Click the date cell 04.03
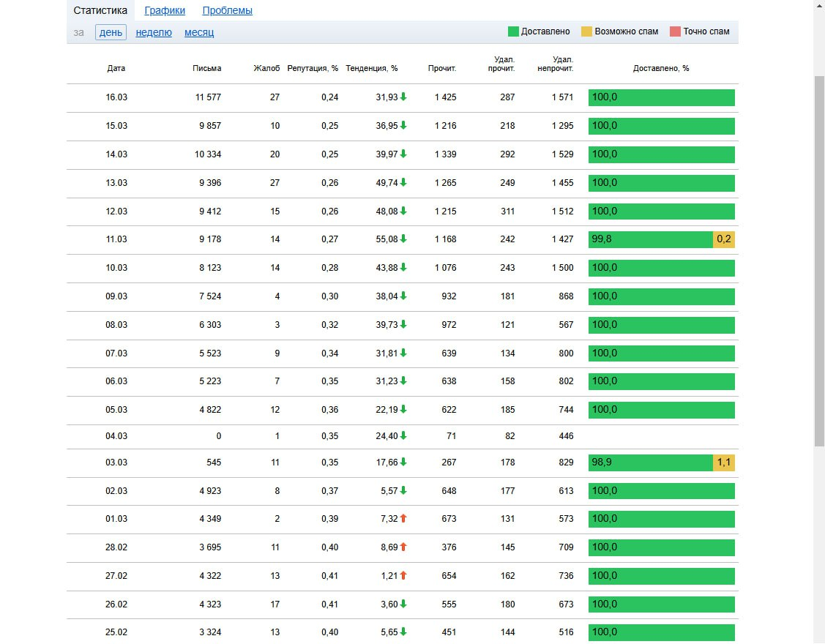825x644 pixels. 116,435
